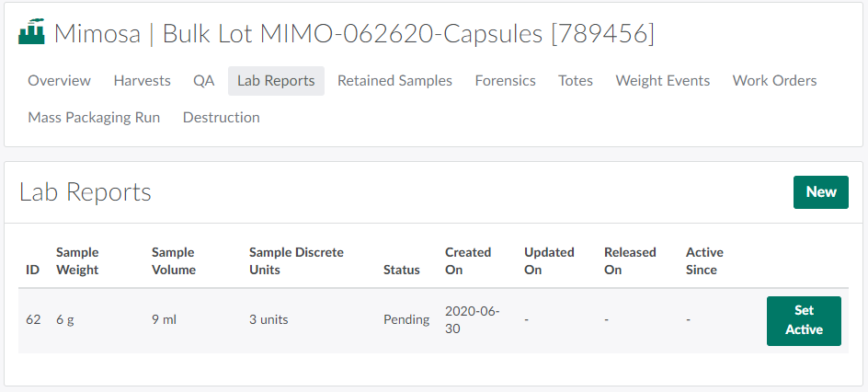Open the Weight Events tab

662,81
